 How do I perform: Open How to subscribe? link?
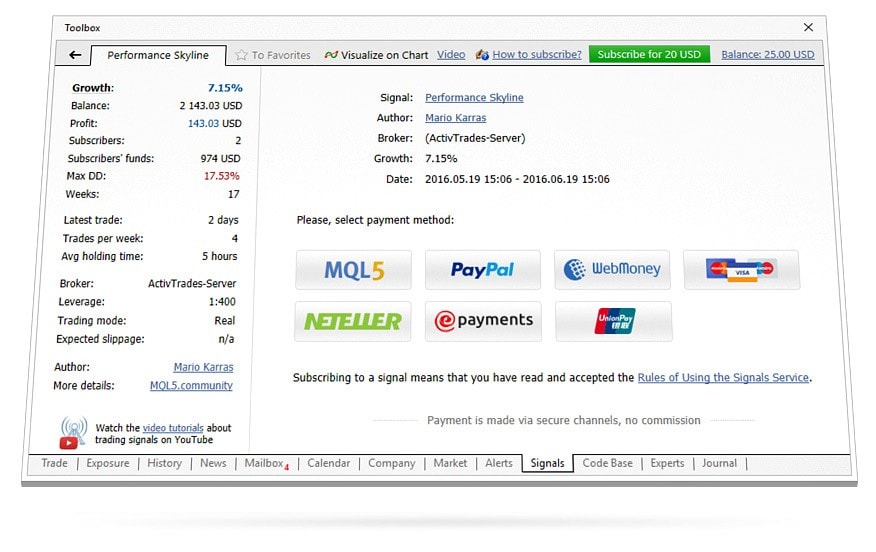[x=536, y=55]
